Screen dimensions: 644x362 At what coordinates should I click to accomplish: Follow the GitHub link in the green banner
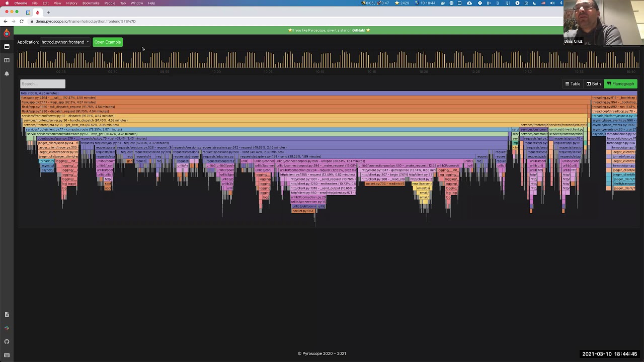click(x=358, y=30)
